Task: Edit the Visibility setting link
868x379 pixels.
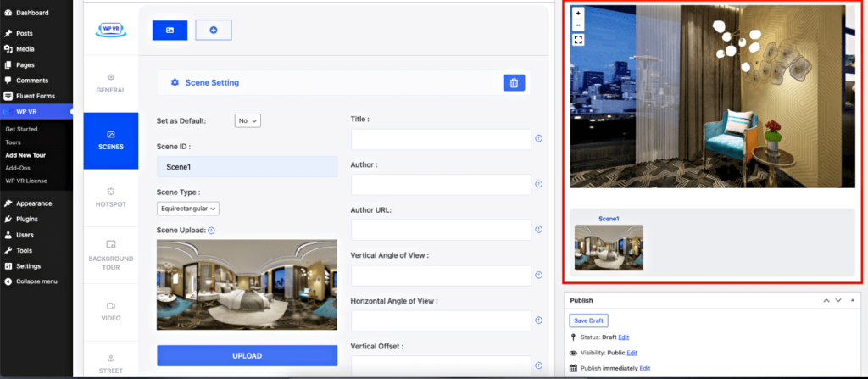Action: [x=632, y=353]
